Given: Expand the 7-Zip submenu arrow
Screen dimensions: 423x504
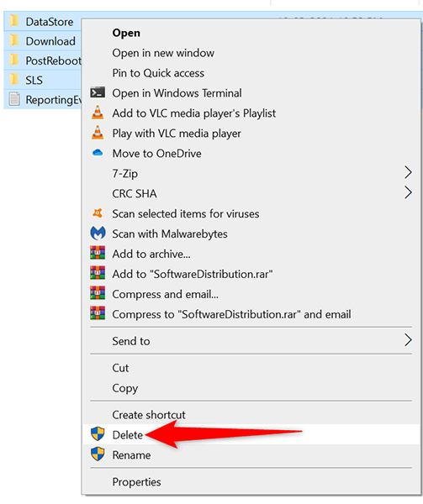Looking at the screenshot, I should (408, 173).
